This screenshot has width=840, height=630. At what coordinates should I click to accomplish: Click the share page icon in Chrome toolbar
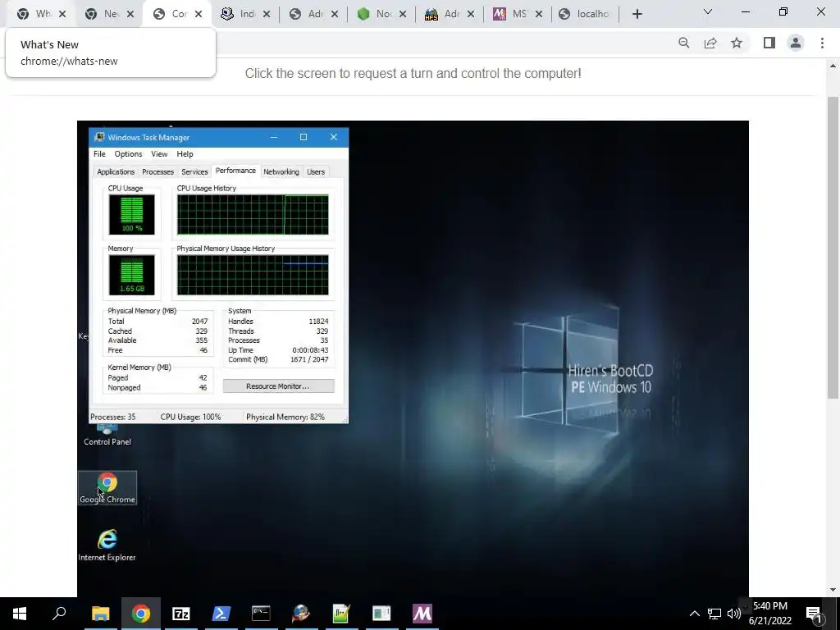point(710,43)
